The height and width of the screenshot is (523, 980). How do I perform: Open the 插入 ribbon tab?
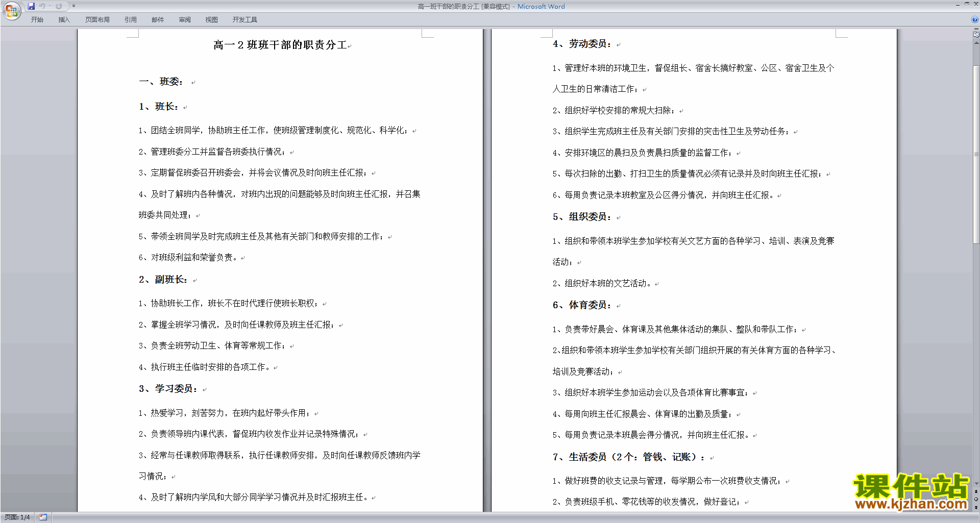[x=64, y=19]
